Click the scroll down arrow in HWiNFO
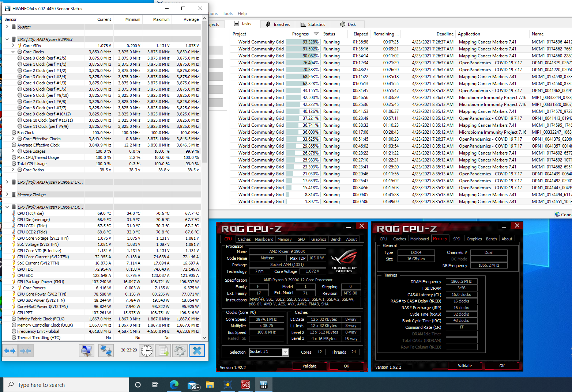Screen dimensions: 572x392 (x=204, y=338)
